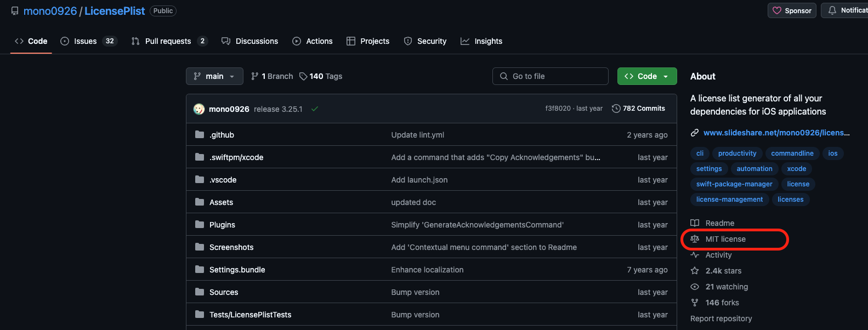
Task: Switch to the Code tab
Action: pyautogui.click(x=31, y=41)
